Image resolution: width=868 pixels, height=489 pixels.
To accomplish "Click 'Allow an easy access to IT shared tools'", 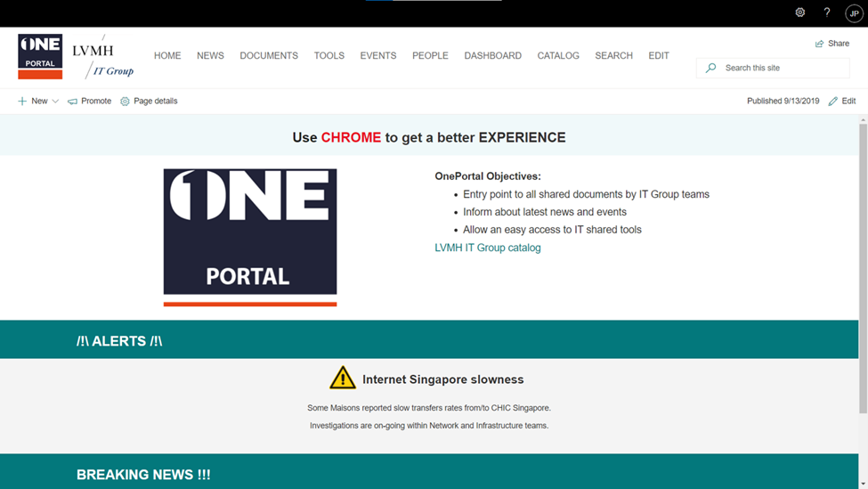I will tap(552, 230).
